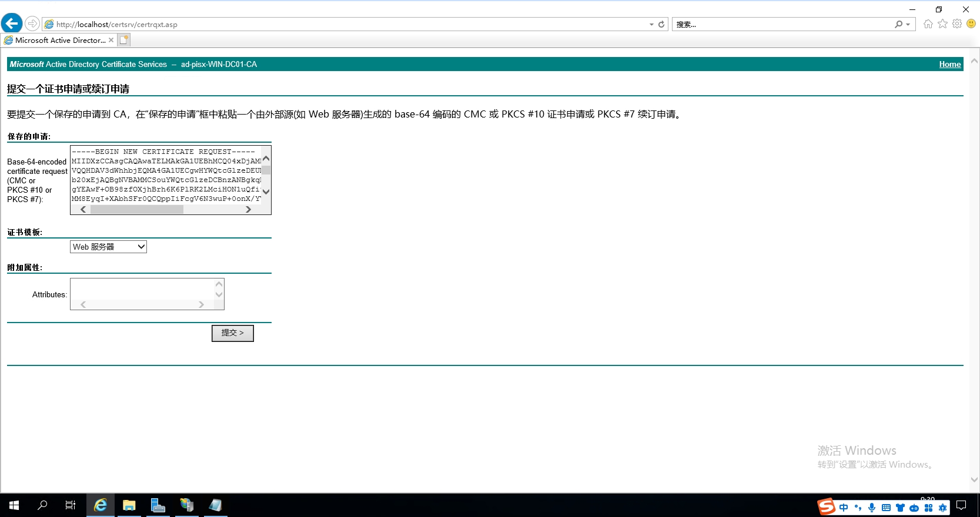Screen dimensions: 980x517
Task: Open Server Manager from the taskbar
Action: [158, 505]
